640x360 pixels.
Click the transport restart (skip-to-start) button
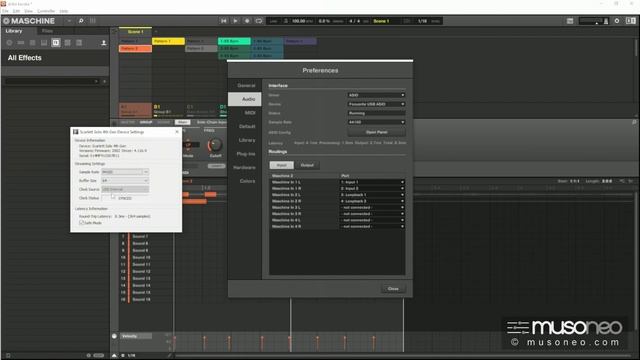point(223,21)
